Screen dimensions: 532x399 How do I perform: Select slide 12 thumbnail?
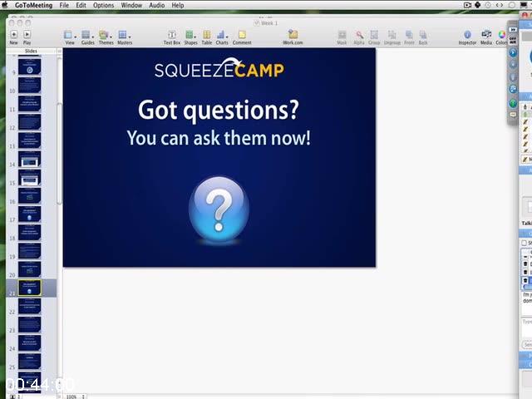click(30, 122)
